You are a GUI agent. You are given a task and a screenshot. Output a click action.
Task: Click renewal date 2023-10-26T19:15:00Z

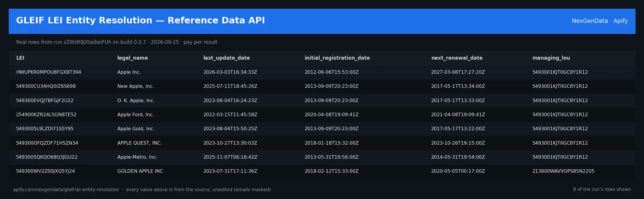(x=458, y=143)
